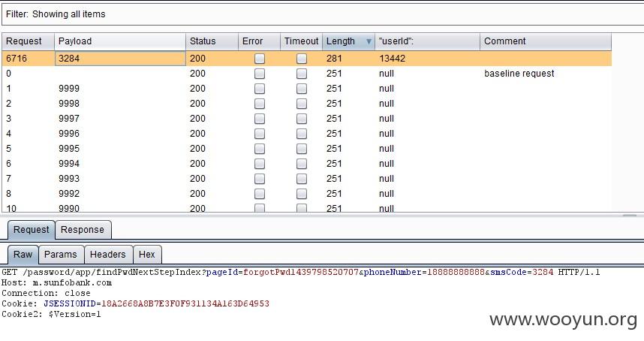Toggle Error checkbox for payload 9994

click(x=260, y=164)
